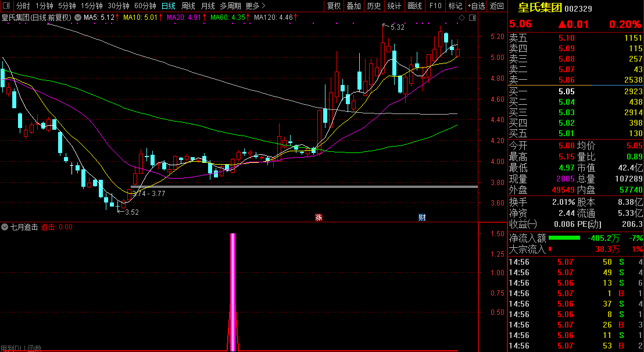The width and height of the screenshot is (644, 352).
Task: Click the blue 财 marker on the chart
Action: coord(422,218)
